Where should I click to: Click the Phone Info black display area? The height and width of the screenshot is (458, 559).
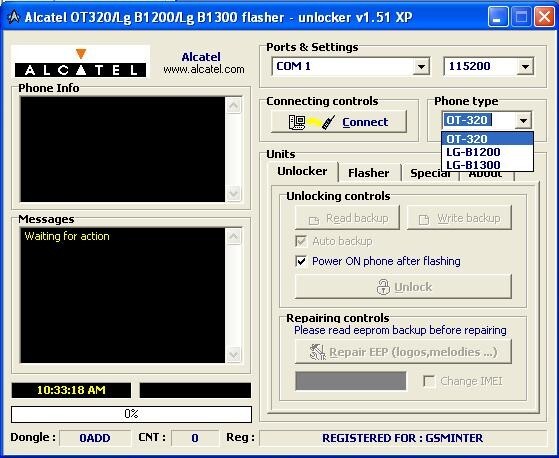point(122,149)
